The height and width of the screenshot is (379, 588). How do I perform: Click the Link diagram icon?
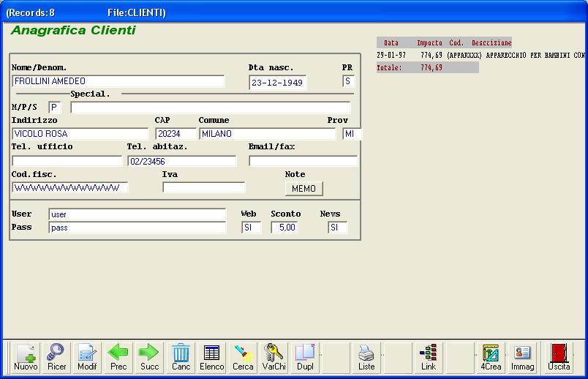[x=429, y=358]
